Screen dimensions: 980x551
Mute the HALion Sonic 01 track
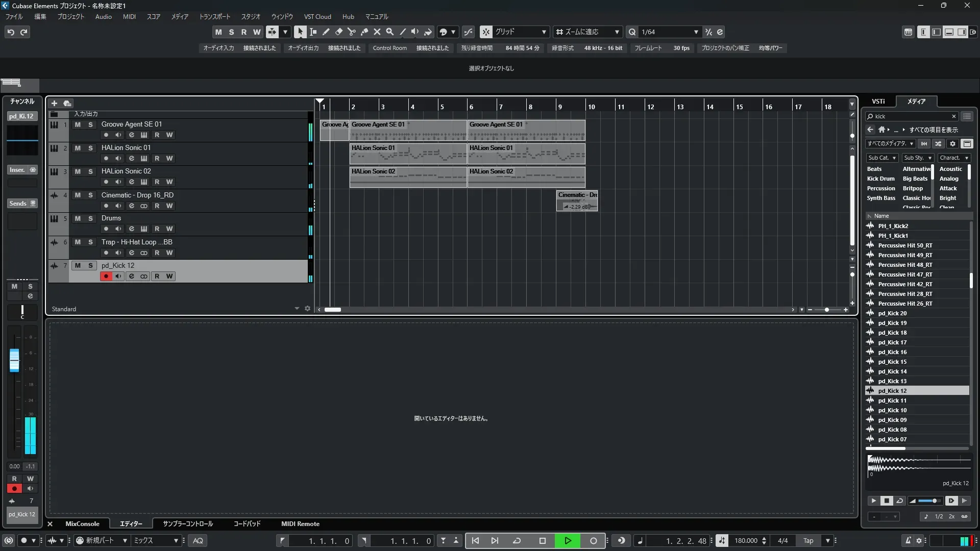pos(78,148)
